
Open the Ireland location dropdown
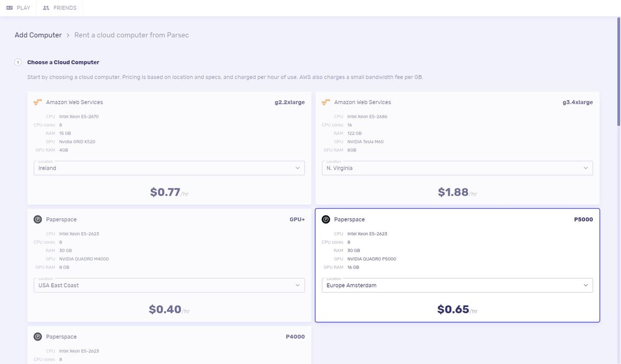coord(169,168)
